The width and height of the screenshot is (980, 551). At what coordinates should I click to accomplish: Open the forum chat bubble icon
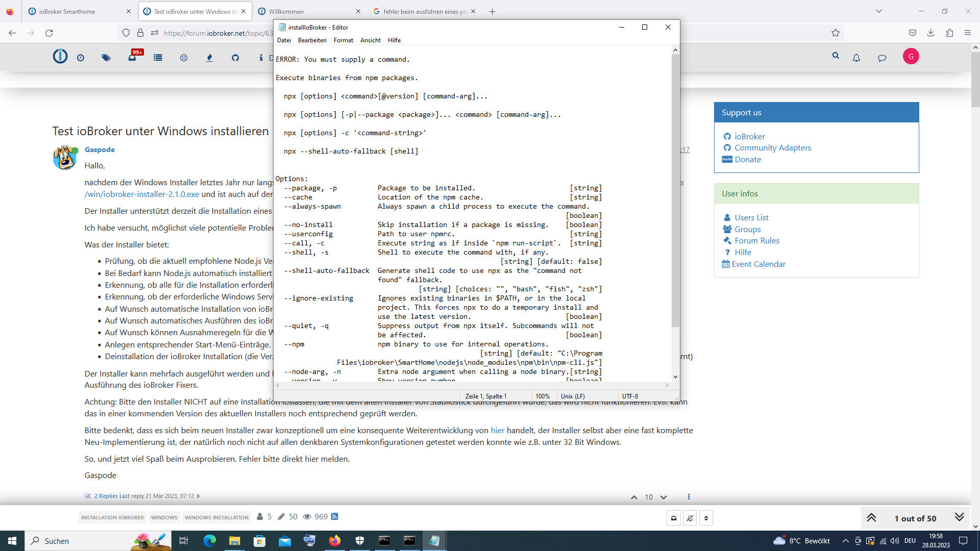pos(882,58)
